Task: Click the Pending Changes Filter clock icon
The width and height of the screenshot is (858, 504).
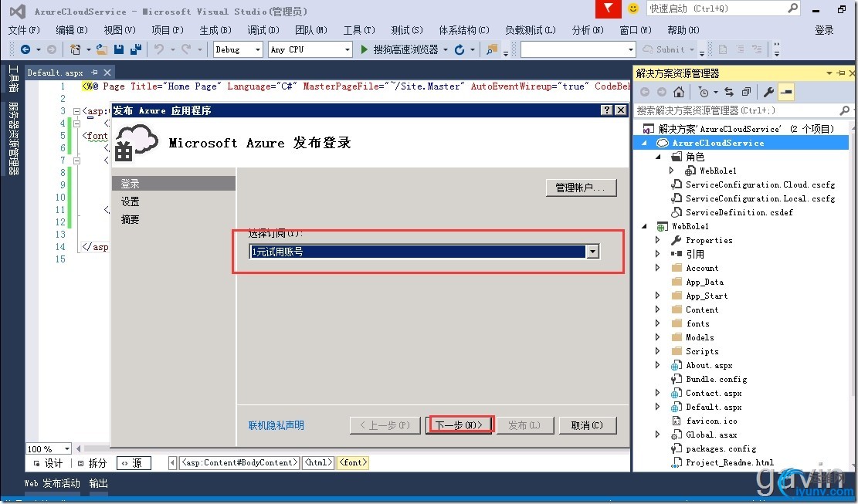Action: tap(704, 92)
